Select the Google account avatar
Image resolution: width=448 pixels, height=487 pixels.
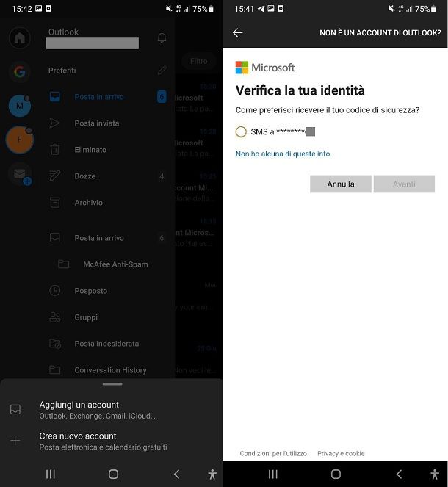20,72
